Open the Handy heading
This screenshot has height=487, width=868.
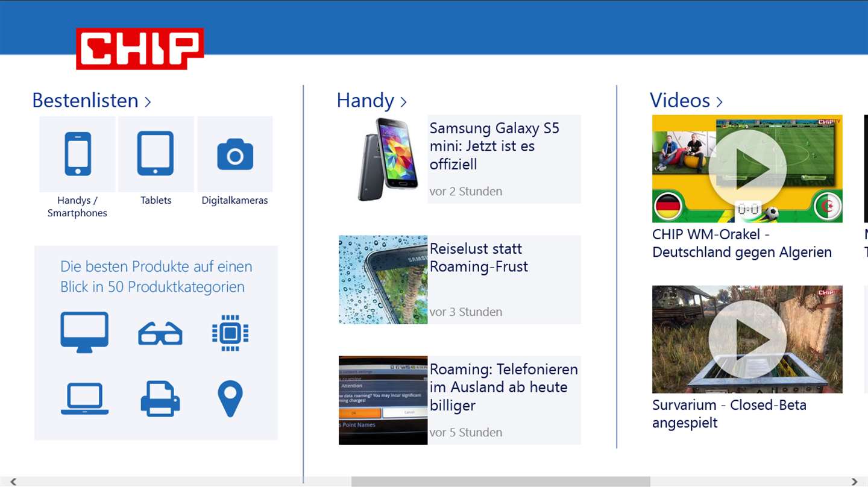point(365,100)
